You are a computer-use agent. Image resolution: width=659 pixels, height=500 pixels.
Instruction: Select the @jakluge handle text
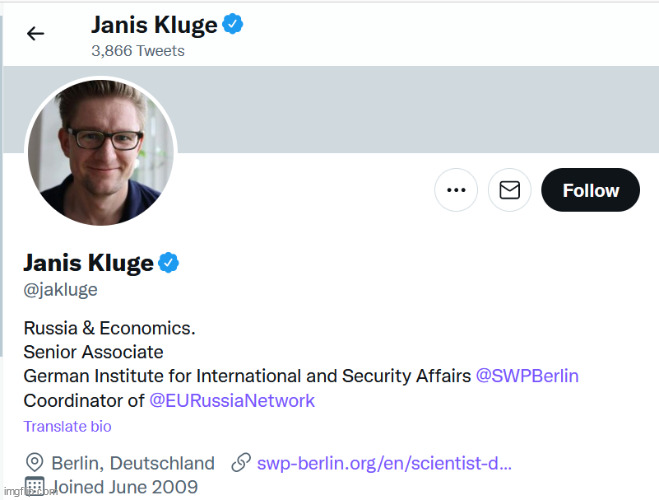61,290
